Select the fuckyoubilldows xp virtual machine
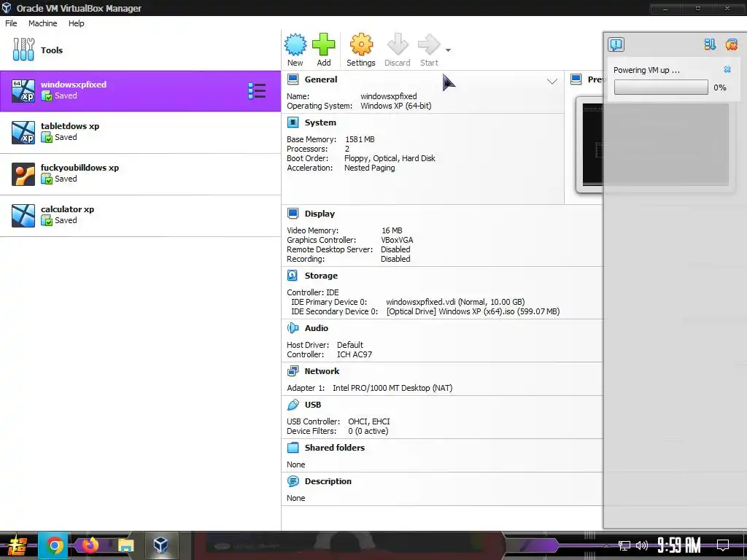The height and width of the screenshot is (560, 747). tap(141, 174)
